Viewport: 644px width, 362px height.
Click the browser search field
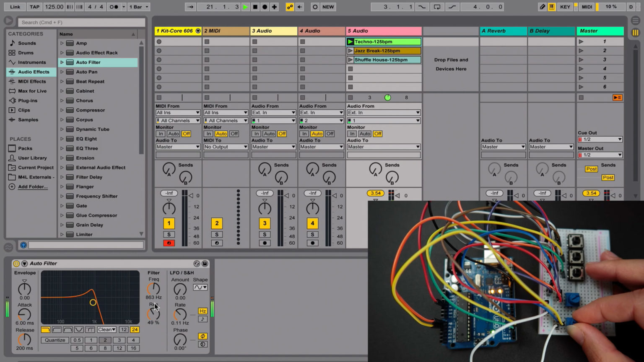point(80,22)
